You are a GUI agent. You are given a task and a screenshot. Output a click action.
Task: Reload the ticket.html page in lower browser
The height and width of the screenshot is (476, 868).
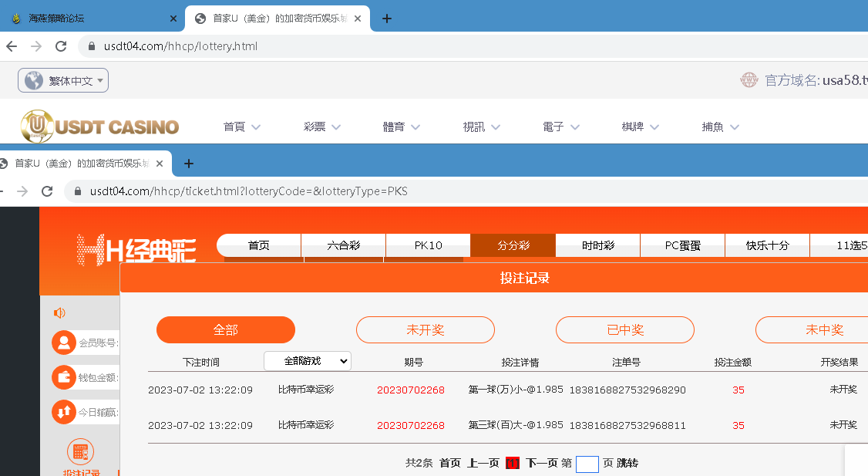pyautogui.click(x=47, y=191)
